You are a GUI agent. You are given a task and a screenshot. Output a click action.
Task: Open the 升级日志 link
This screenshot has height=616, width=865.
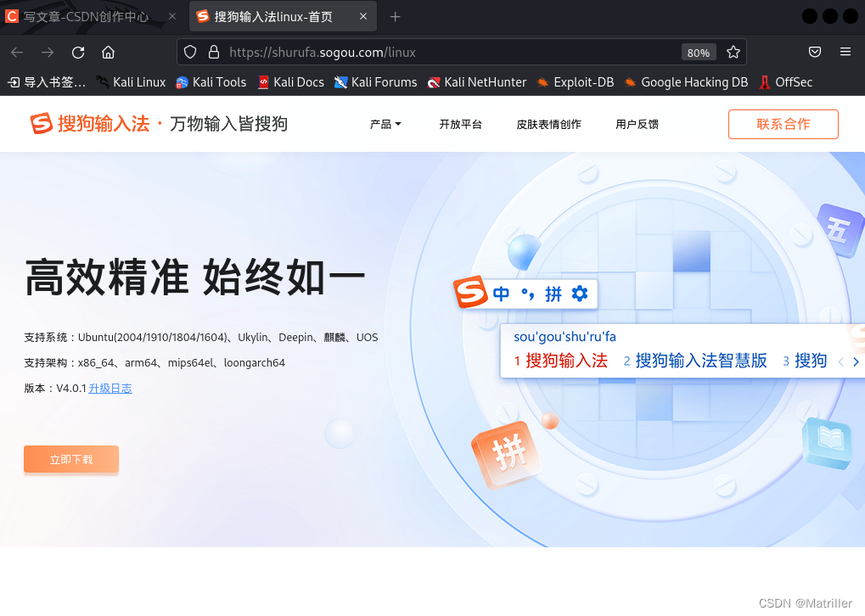coord(110,389)
